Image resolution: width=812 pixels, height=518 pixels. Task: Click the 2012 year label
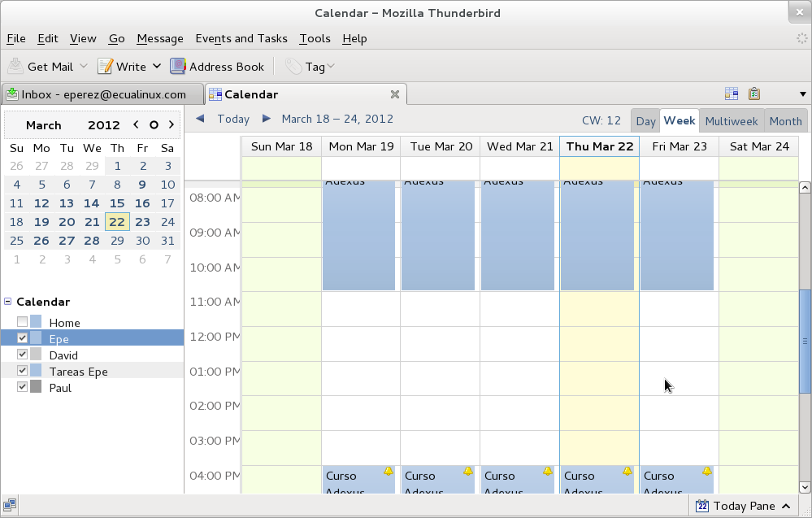click(x=103, y=125)
